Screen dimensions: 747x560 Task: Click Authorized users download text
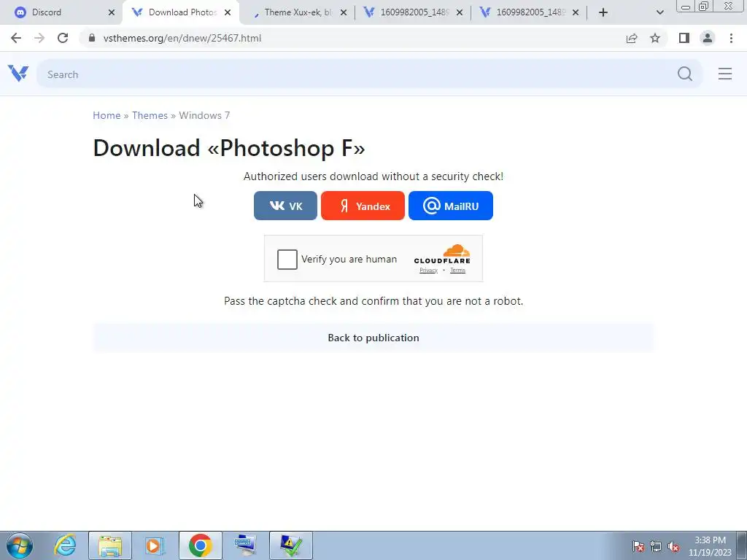[373, 176]
